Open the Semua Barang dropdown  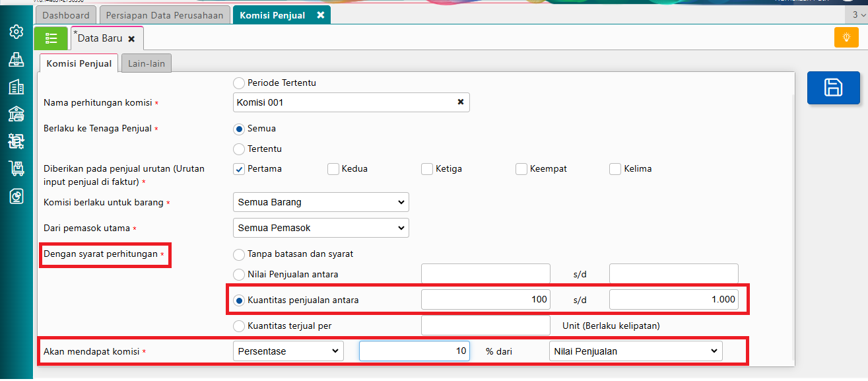[321, 202]
